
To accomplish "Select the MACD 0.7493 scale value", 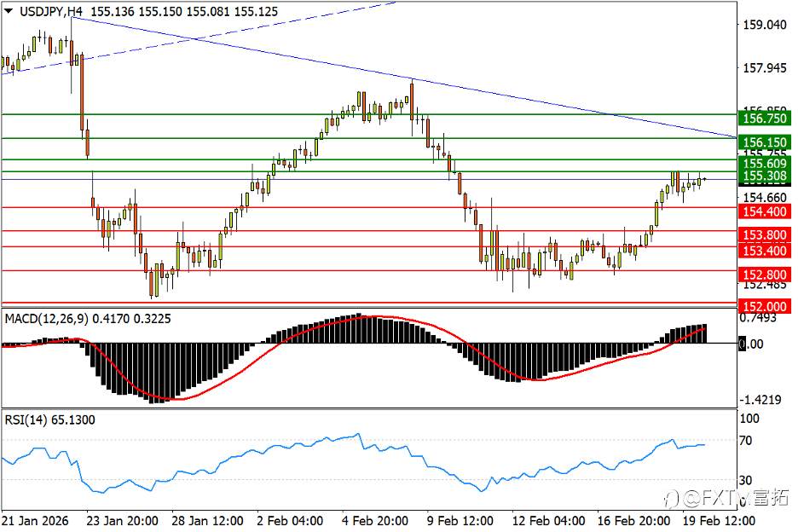I will [758, 318].
